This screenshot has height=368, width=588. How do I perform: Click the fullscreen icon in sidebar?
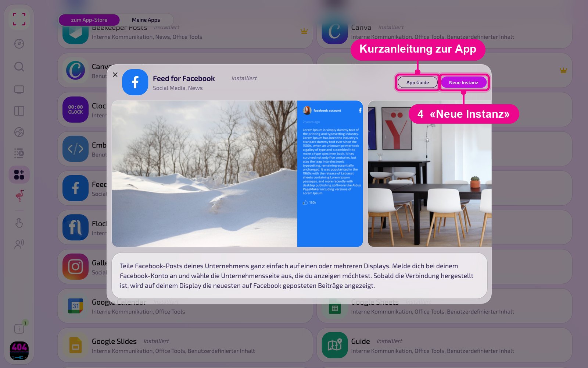(19, 19)
